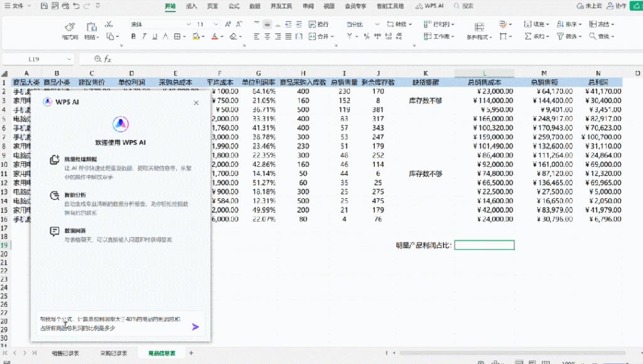643x364 pixels.
Task: Toggle Bold formatting
Action: point(134,37)
